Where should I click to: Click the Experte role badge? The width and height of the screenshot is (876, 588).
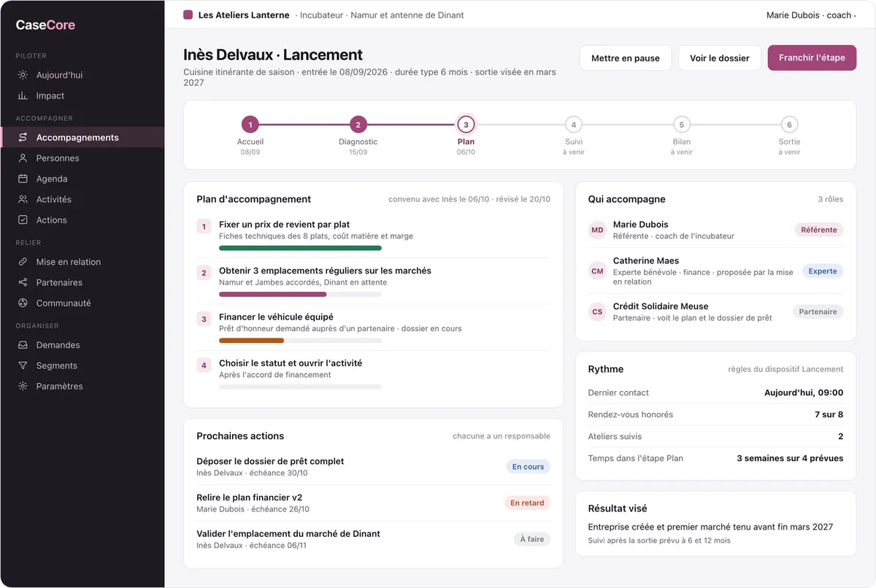point(823,271)
